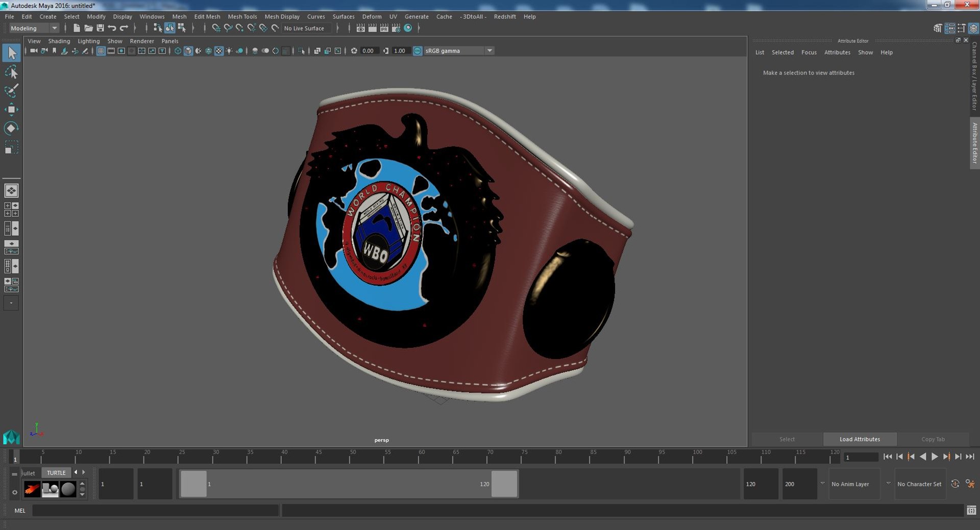The width and height of the screenshot is (980, 530).
Task: Click the range slider end handle at 120
Action: pos(504,484)
